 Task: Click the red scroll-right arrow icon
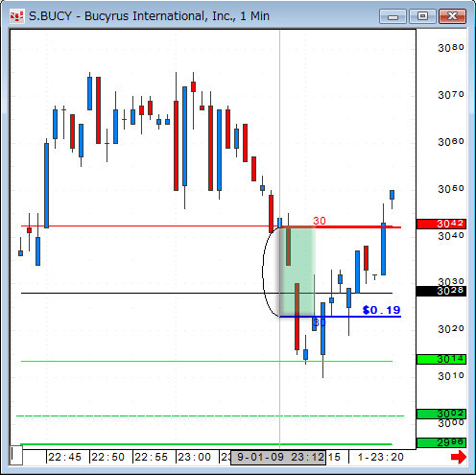coord(459,457)
